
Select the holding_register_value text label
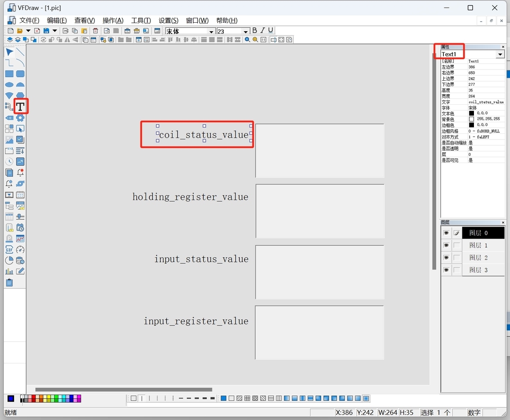click(x=190, y=196)
